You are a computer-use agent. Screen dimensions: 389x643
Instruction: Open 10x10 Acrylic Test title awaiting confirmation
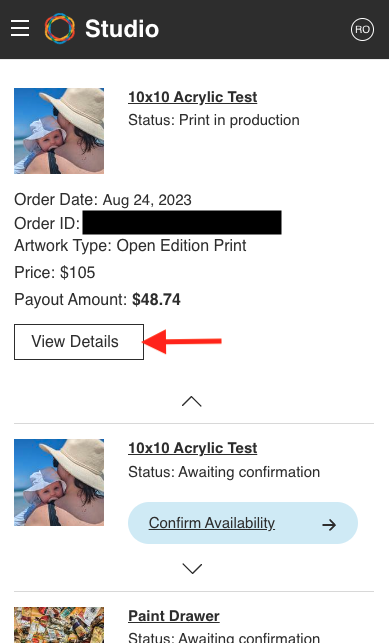pyautogui.click(x=192, y=448)
